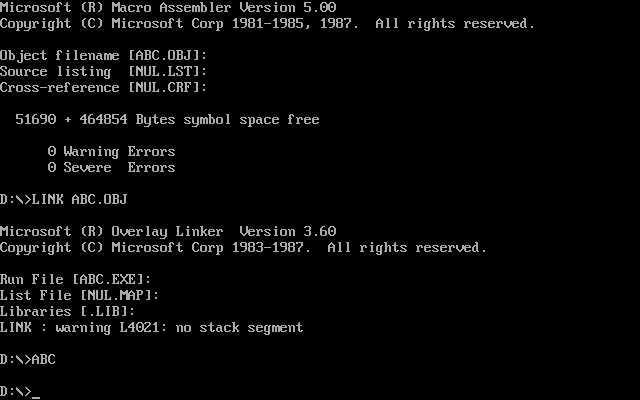640x400 pixels.
Task: Click the "0 Severe Errors" line
Action: (x=112, y=168)
